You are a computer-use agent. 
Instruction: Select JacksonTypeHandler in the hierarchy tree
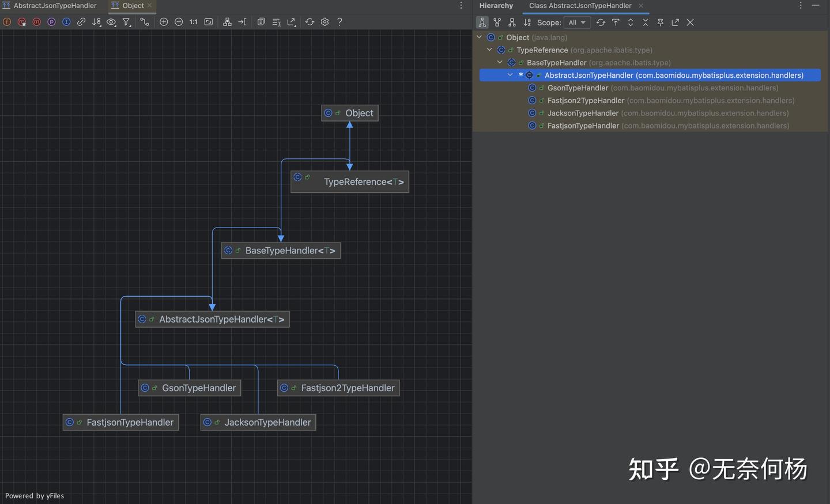583,113
